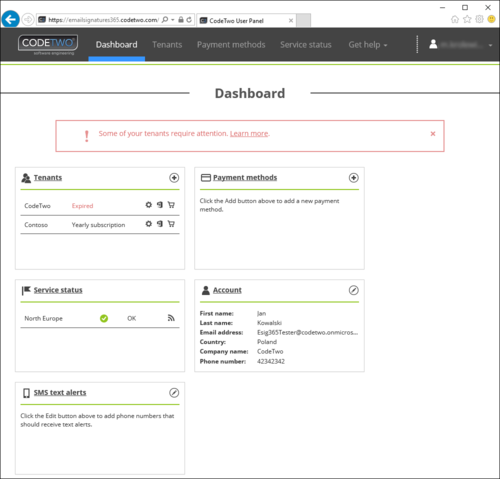The width and height of the screenshot is (500, 479).
Task: Open Payment methods in top navigation
Action: tap(231, 45)
